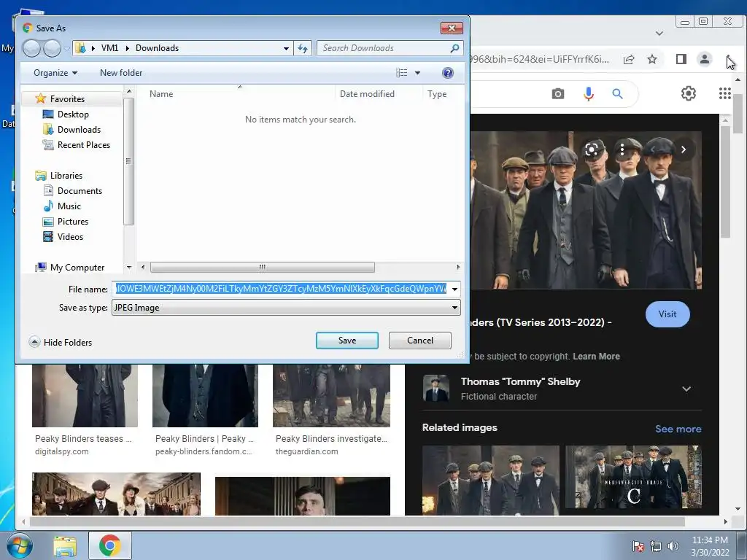The image size is (747, 560).
Task: Select Libraries in the navigation pane
Action: pos(66,176)
